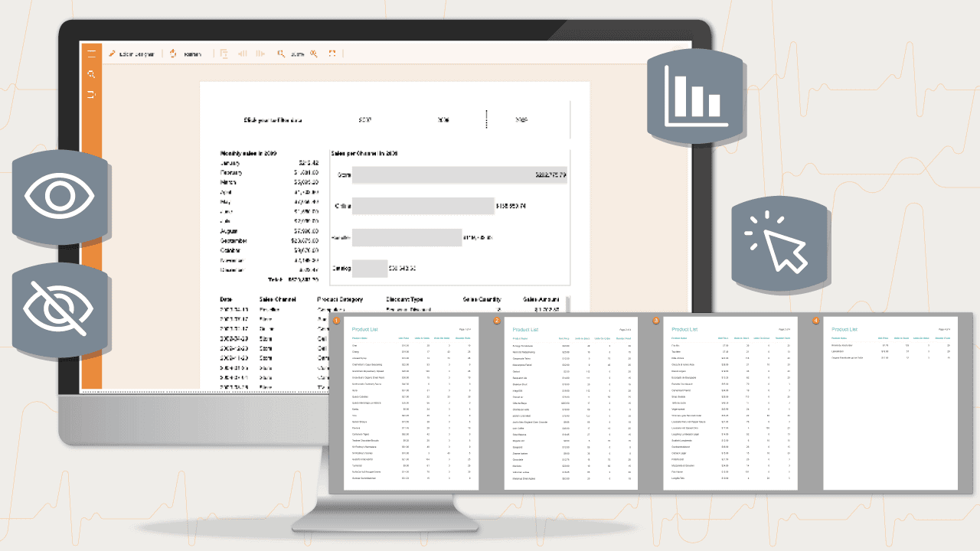Go to previous page arrow icon

[243, 54]
